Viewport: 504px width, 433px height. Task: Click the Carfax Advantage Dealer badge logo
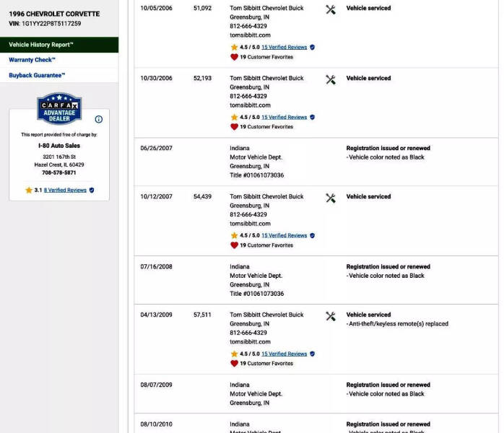[x=59, y=108]
